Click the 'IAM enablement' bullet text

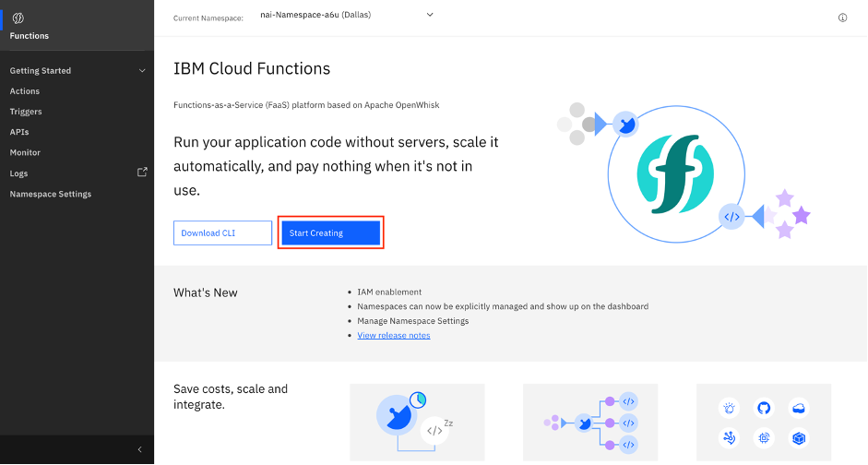[389, 292]
